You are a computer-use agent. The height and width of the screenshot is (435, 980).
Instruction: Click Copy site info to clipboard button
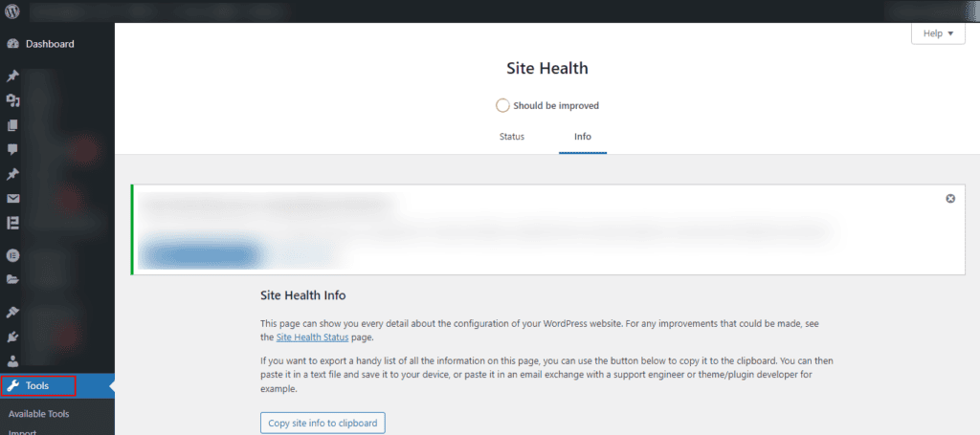click(323, 423)
